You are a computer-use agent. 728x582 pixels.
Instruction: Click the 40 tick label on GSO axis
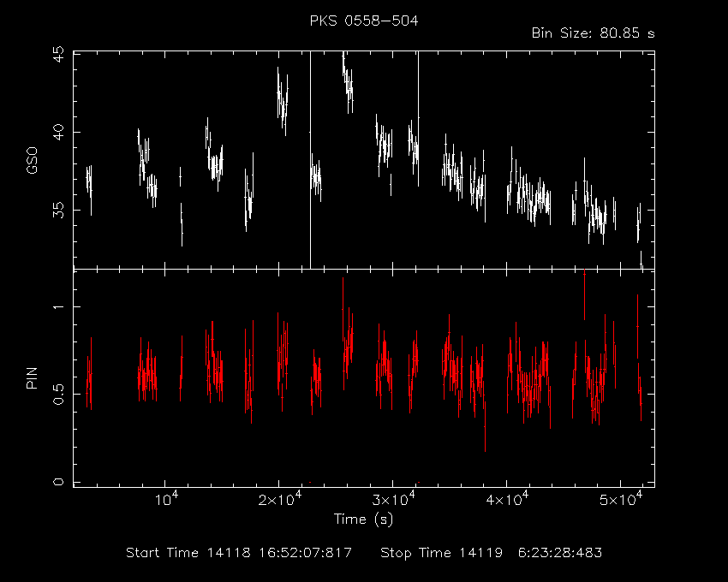58,133
